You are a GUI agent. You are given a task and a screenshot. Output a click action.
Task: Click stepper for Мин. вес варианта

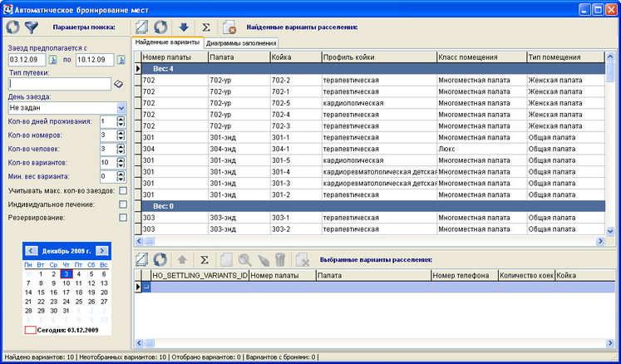pos(121,177)
